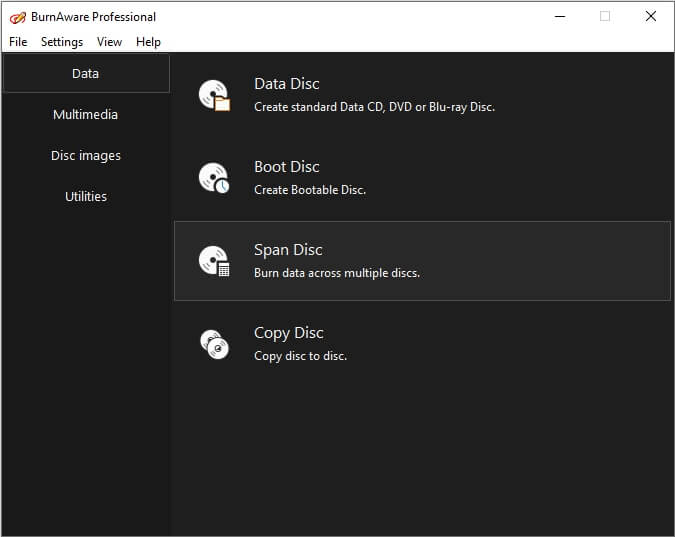Click the Copy Disc double-disc icon

pyautogui.click(x=215, y=345)
